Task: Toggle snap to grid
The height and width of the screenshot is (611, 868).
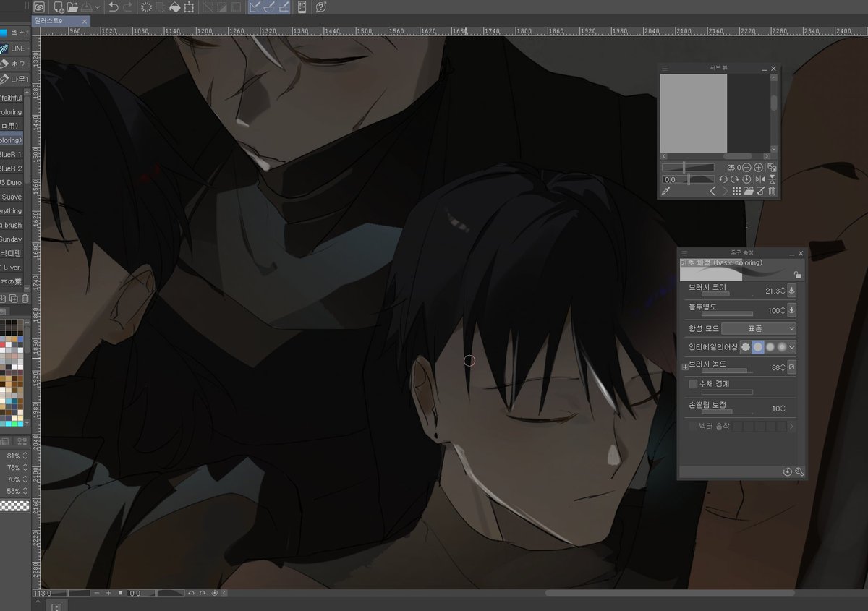Action: [284, 7]
